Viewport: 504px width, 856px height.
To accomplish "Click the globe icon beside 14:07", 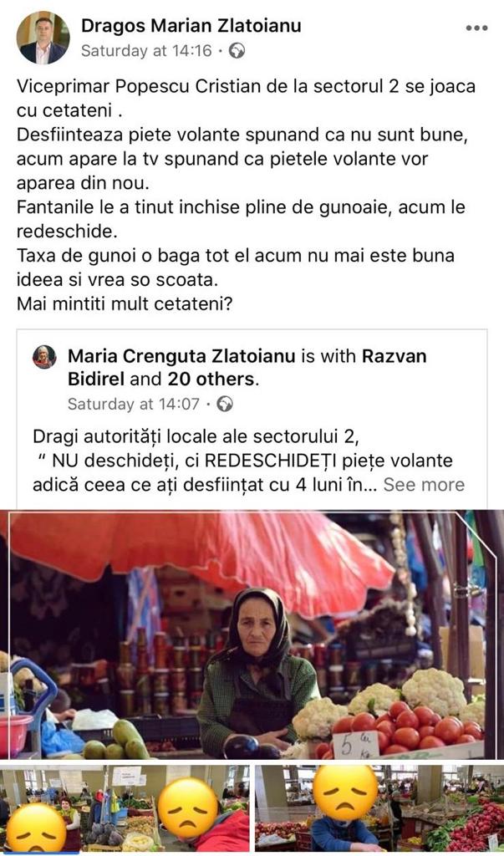I will click(225, 405).
